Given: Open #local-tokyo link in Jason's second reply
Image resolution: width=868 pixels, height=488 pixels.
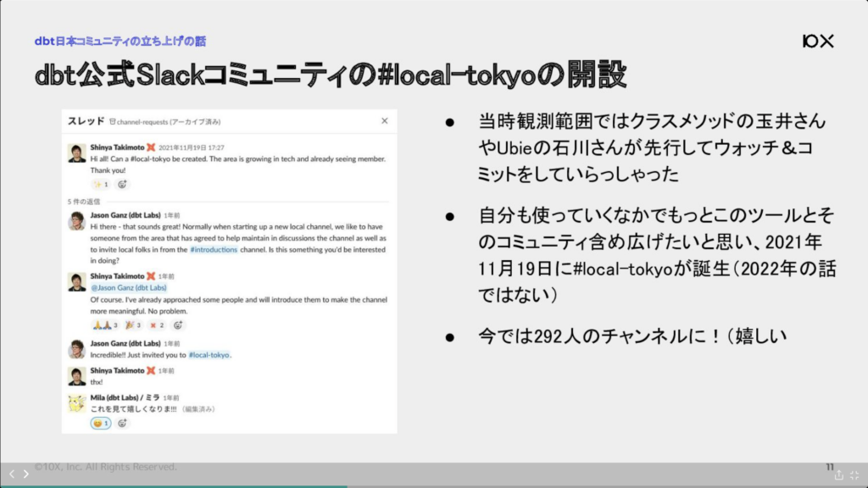Looking at the screenshot, I should [209, 355].
